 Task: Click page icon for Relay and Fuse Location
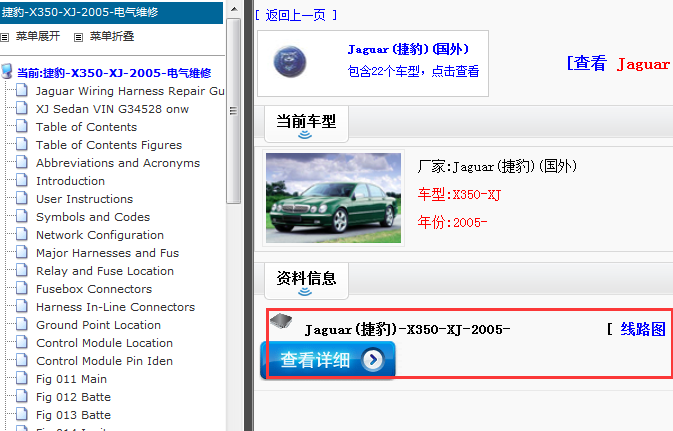22,271
